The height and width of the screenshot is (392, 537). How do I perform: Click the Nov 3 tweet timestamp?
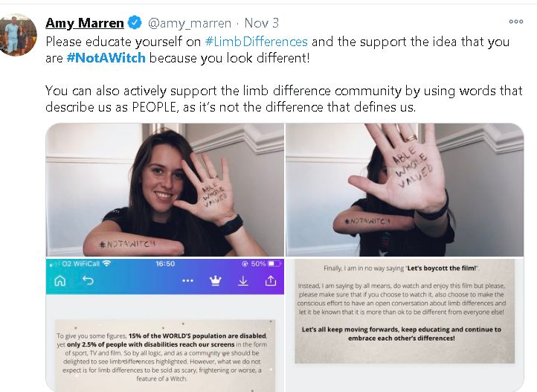point(261,23)
